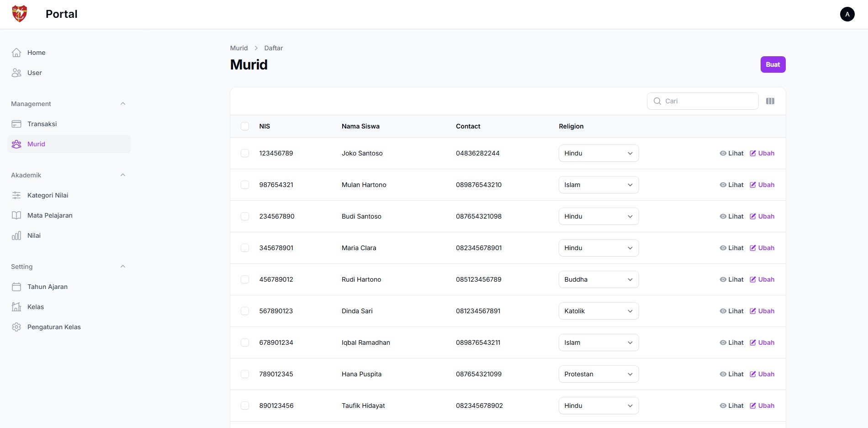
Task: Toggle the column visibility icon
Action: [x=770, y=101]
